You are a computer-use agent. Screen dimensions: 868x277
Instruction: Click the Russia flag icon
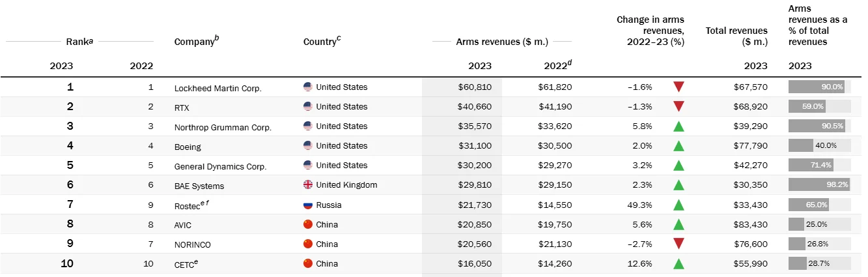(x=308, y=205)
